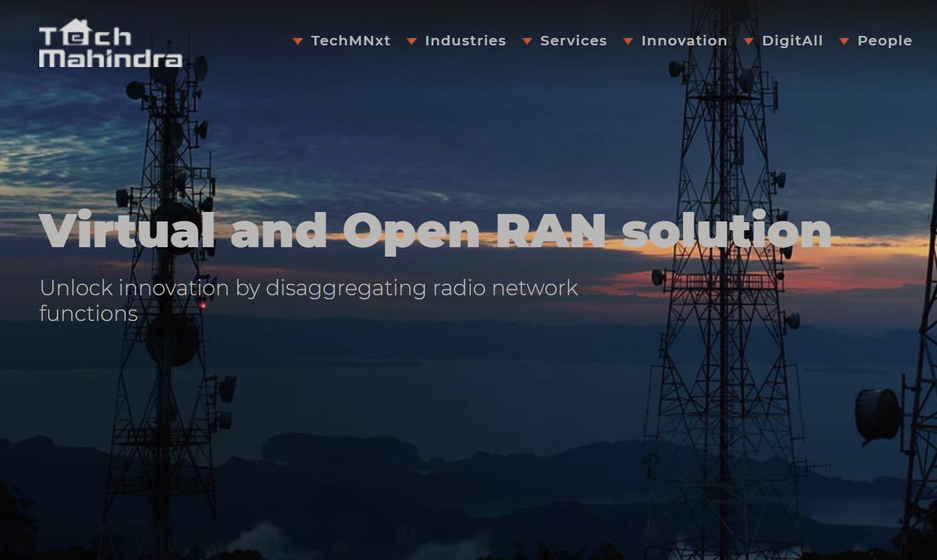The image size is (937, 560).
Task: Open the Industries menu
Action: pos(465,41)
